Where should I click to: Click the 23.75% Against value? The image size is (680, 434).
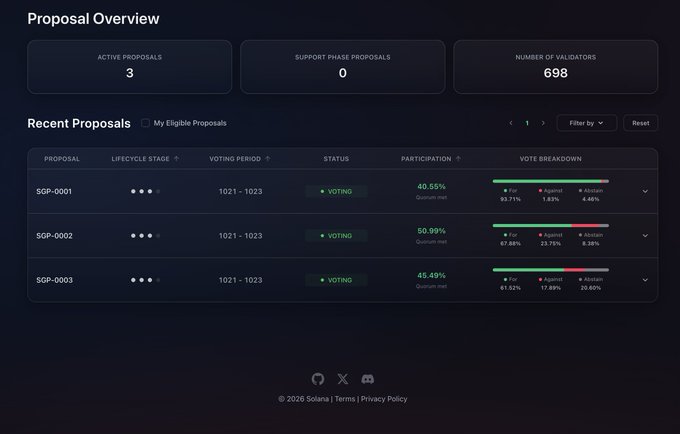[550, 243]
